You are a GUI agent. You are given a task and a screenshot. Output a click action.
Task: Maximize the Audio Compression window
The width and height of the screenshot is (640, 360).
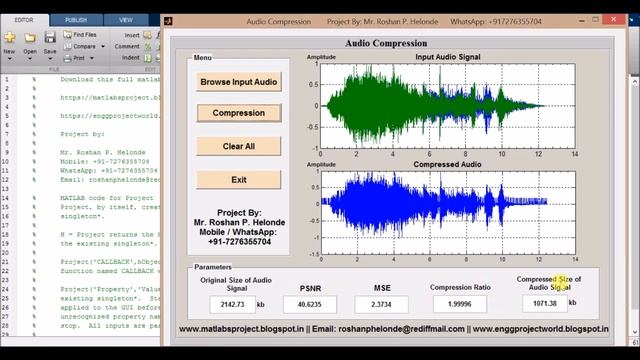596,20
